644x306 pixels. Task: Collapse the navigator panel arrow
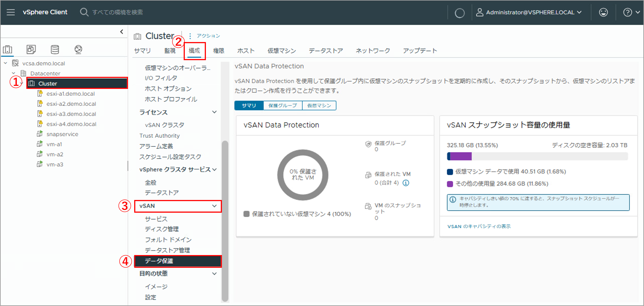pyautogui.click(x=122, y=32)
